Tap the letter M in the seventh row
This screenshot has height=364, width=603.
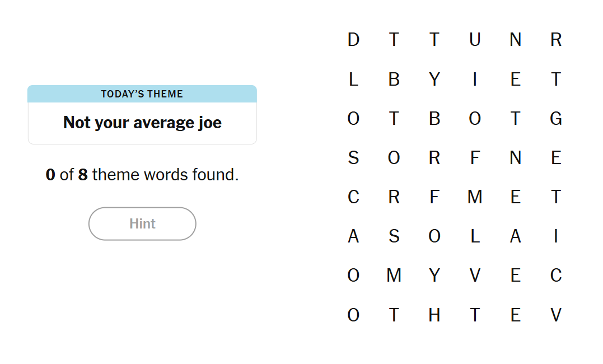point(394,276)
